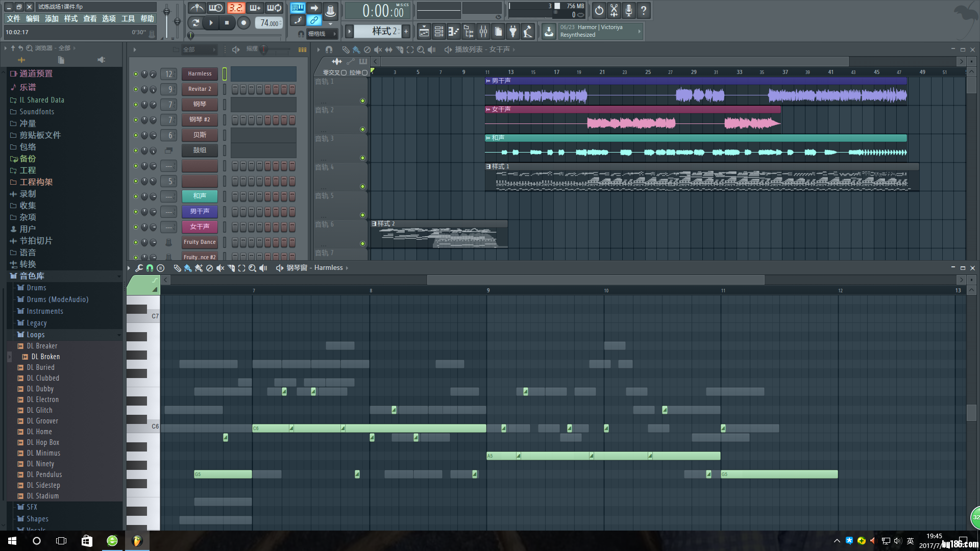Open the plugin picker plug icon
The height and width of the screenshot is (551, 980).
click(x=513, y=32)
